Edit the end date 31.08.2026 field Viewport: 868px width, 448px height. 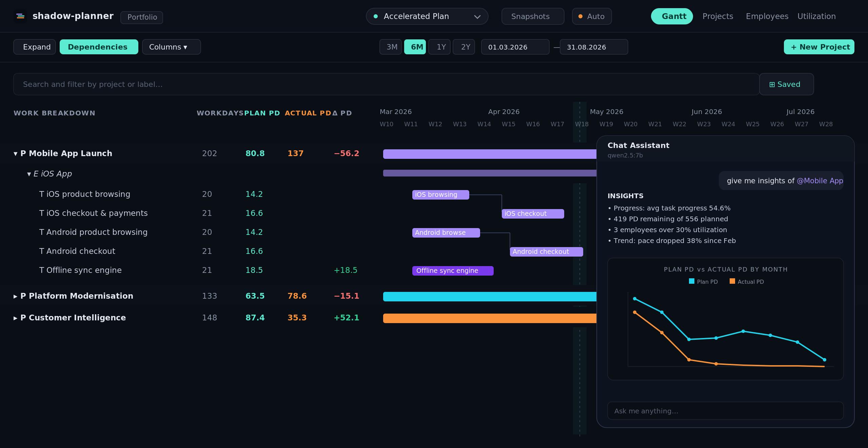594,47
